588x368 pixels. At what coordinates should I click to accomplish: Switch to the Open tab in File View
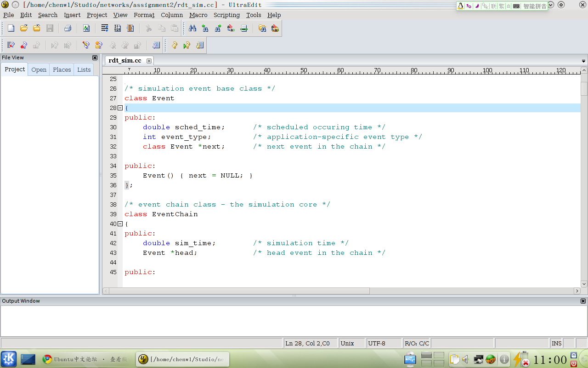[x=39, y=70]
